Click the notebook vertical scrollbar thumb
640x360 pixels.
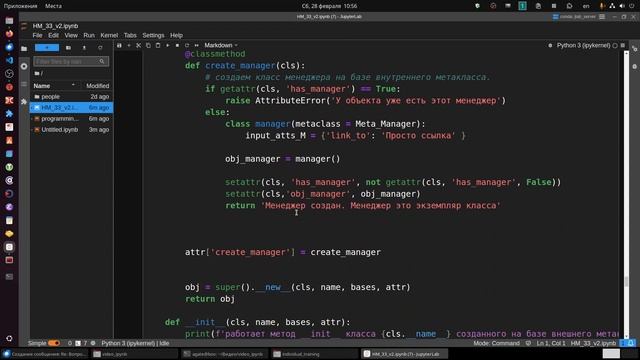pyautogui.click(x=626, y=281)
